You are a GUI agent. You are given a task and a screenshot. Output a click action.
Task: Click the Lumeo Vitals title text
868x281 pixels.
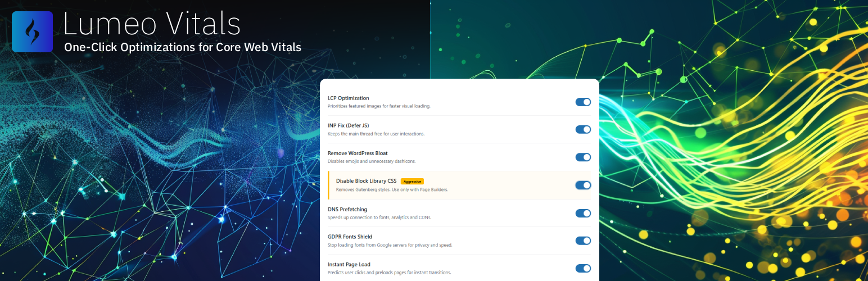152,24
